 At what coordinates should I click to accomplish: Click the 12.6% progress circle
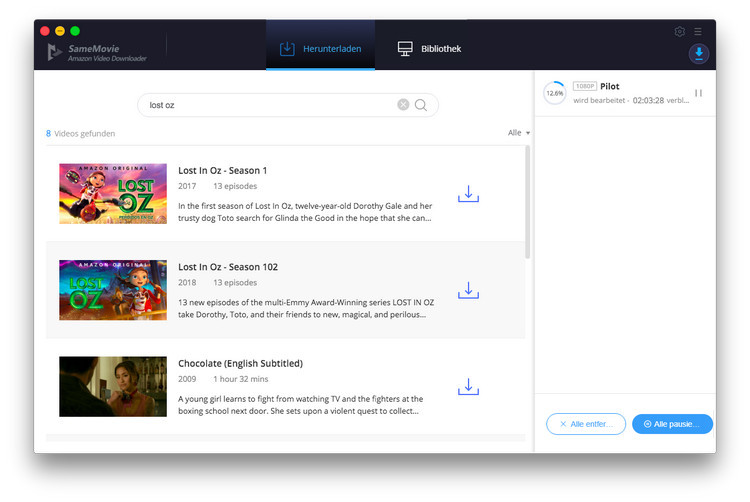[x=555, y=93]
